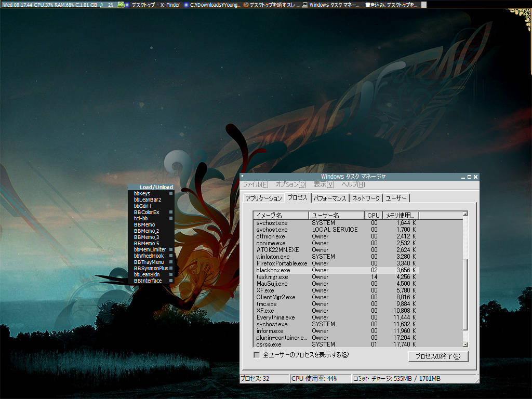
Task: Click the sticky pin dot on Task Manager titlebar
Action: point(243,177)
